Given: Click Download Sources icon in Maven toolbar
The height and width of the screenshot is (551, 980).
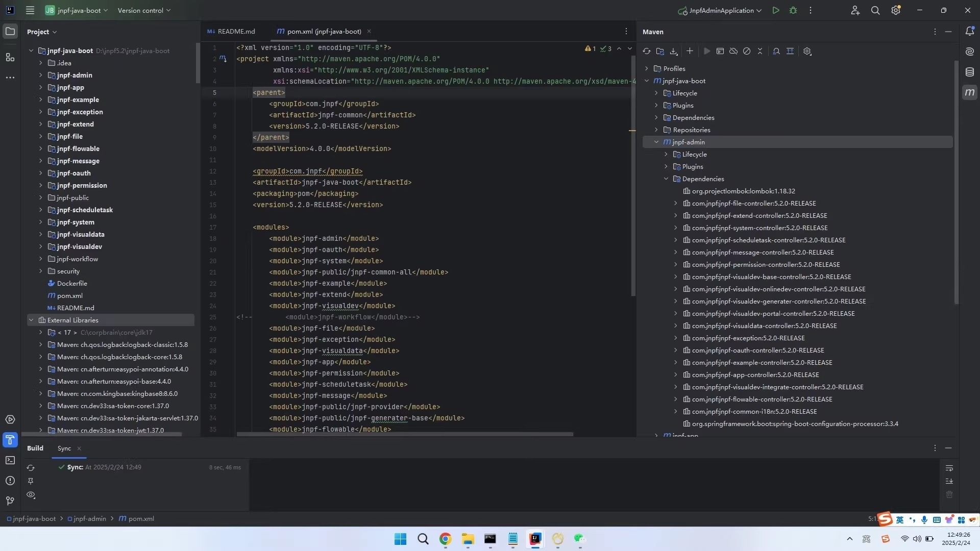Looking at the screenshot, I should 674,51.
